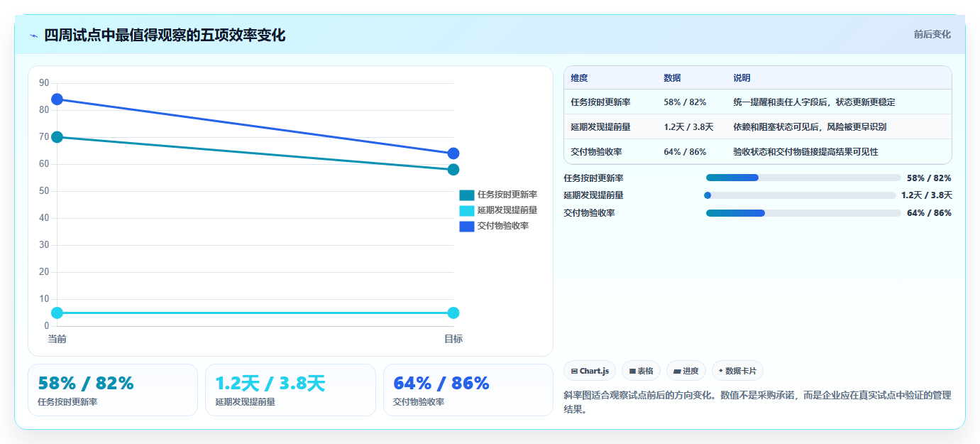Click the cyan line point at 当前
The width and height of the screenshot is (980, 444).
coord(57,313)
